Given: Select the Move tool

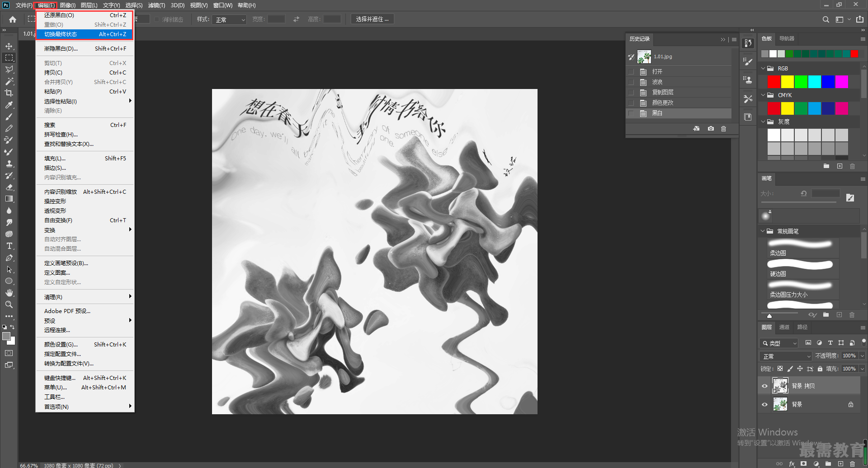Looking at the screenshot, I should [x=9, y=46].
